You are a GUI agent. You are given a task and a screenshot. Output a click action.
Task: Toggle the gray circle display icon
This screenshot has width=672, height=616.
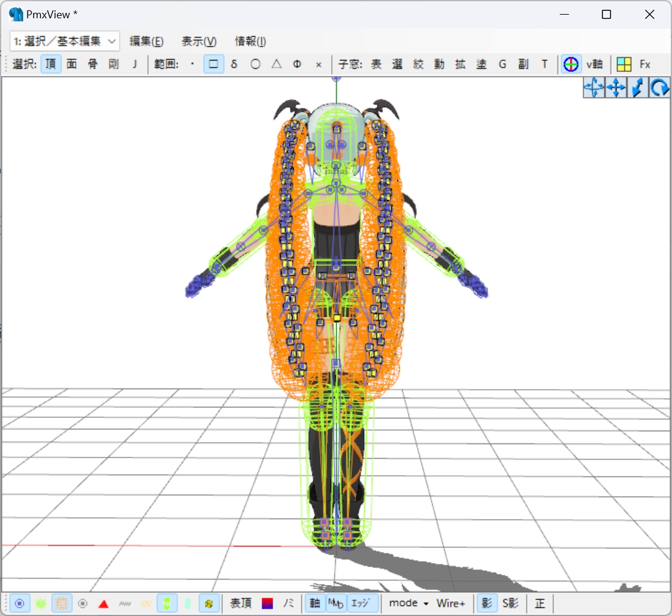[x=83, y=604]
